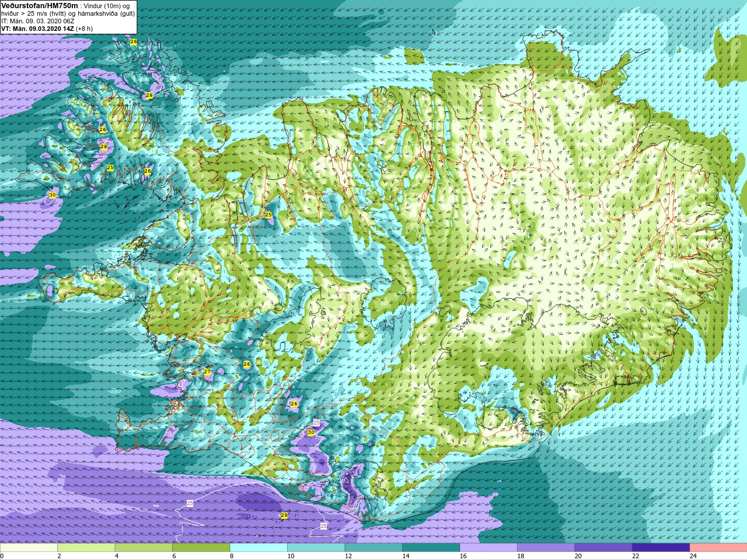The width and height of the screenshot is (747, 560).
Task: Click the legend scale label '6'
Action: pyautogui.click(x=174, y=556)
